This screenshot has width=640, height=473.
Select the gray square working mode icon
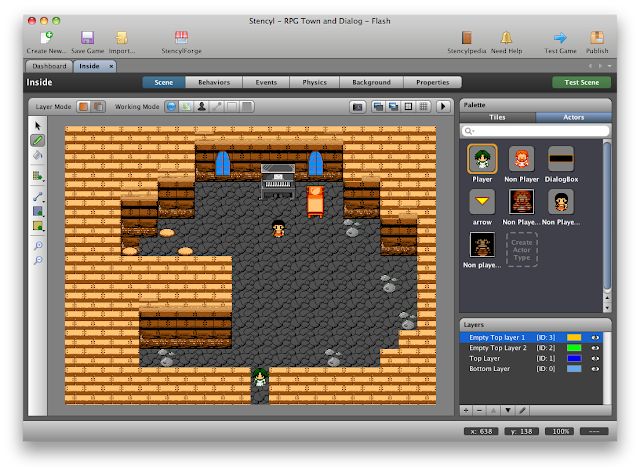tap(247, 107)
